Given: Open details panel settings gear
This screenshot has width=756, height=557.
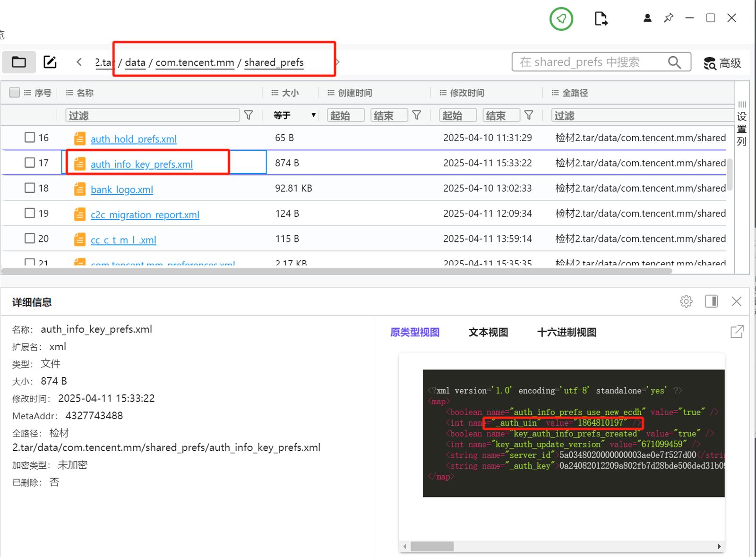Looking at the screenshot, I should pos(686,301).
